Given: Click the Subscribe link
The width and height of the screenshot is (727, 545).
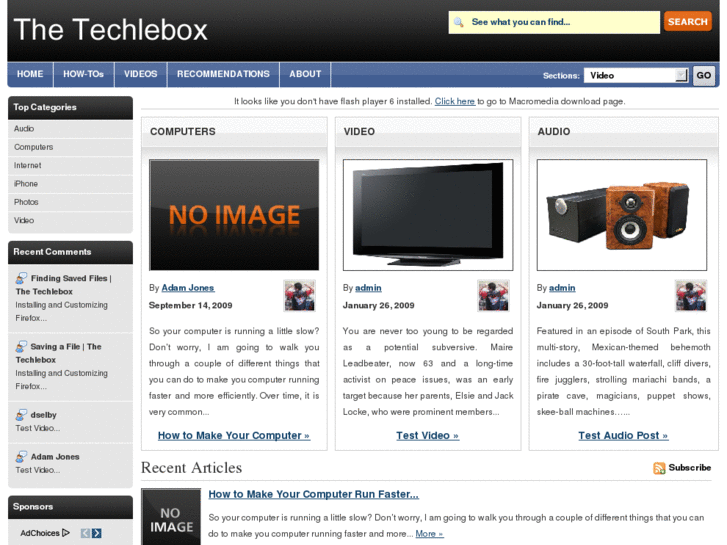Looking at the screenshot, I should coord(689,468).
